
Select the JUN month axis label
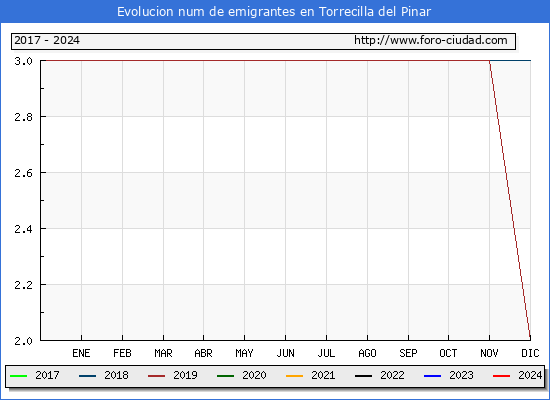pos(286,353)
